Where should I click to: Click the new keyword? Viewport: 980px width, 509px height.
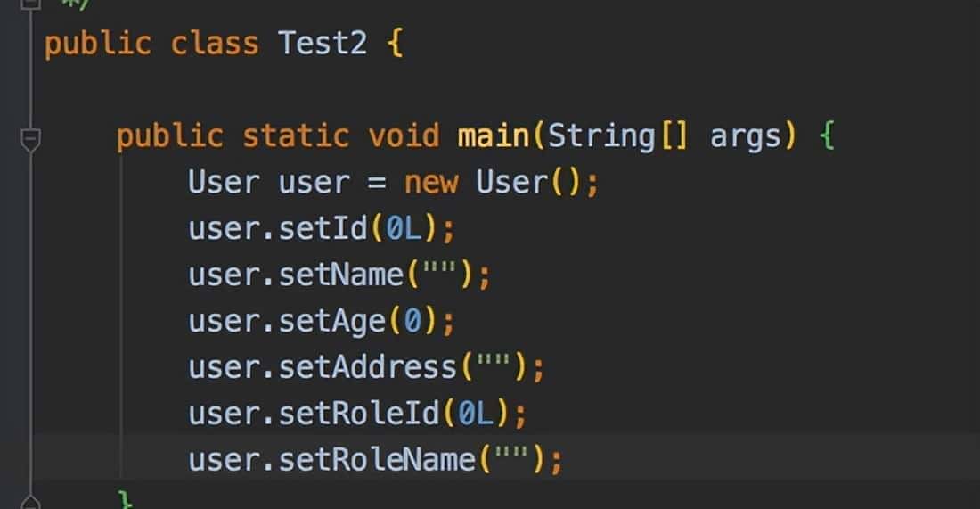point(431,183)
